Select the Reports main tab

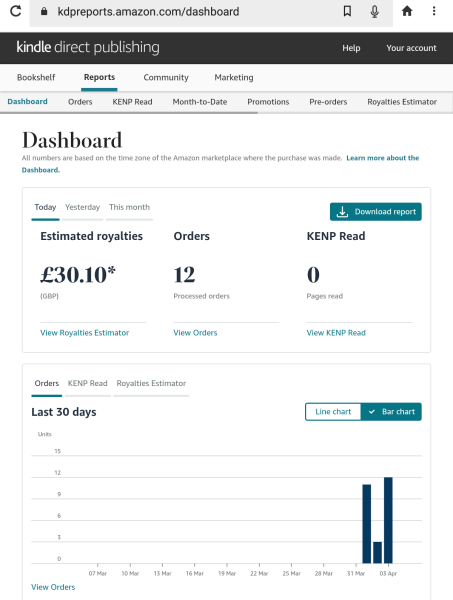coord(99,77)
